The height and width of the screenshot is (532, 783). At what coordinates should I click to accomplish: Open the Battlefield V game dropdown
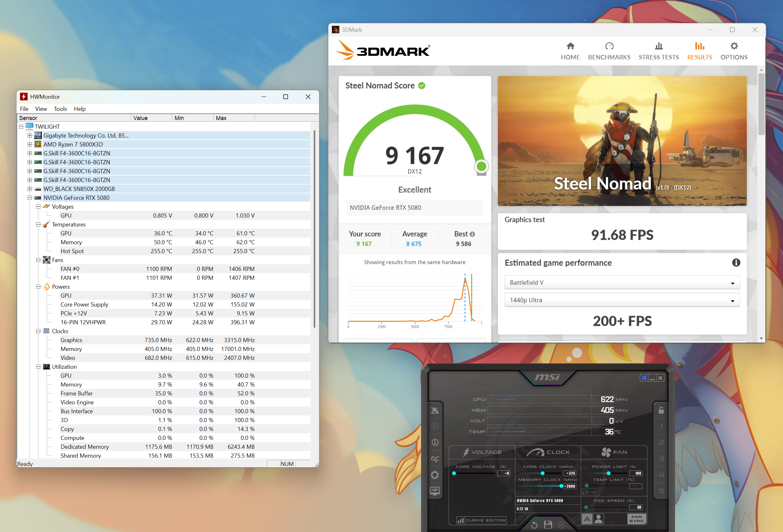[x=622, y=282]
